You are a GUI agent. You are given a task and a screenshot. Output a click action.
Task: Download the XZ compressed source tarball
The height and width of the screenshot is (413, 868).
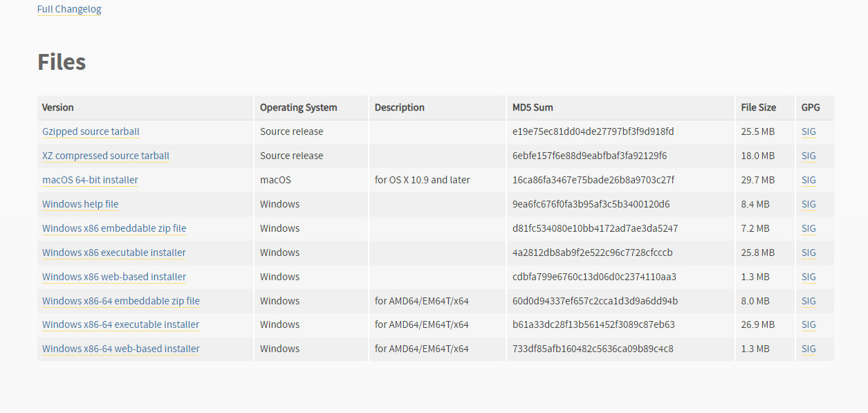tap(105, 156)
